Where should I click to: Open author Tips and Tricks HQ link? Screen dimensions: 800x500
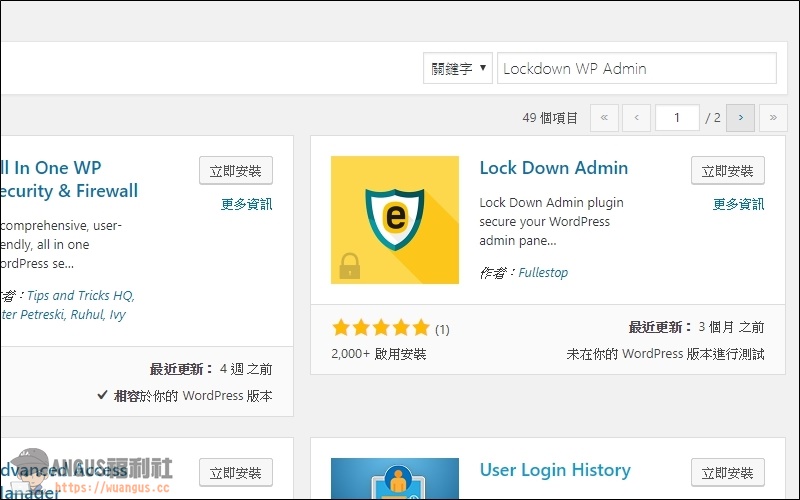point(80,295)
